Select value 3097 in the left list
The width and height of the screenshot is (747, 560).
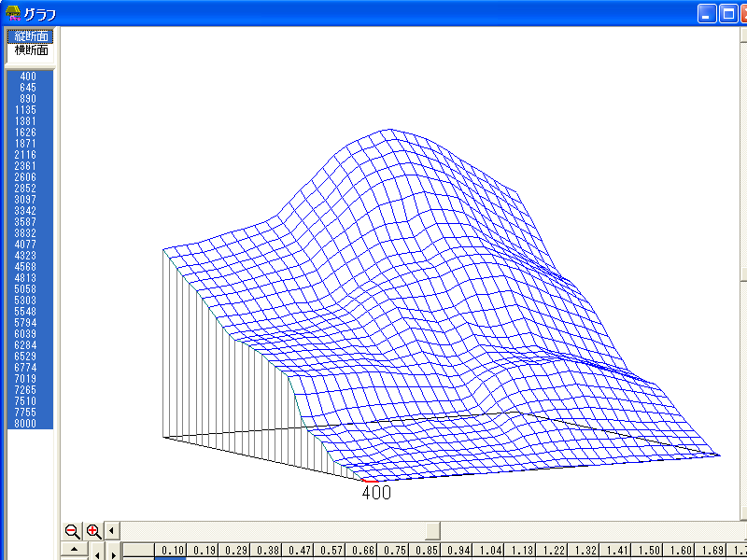30,200
